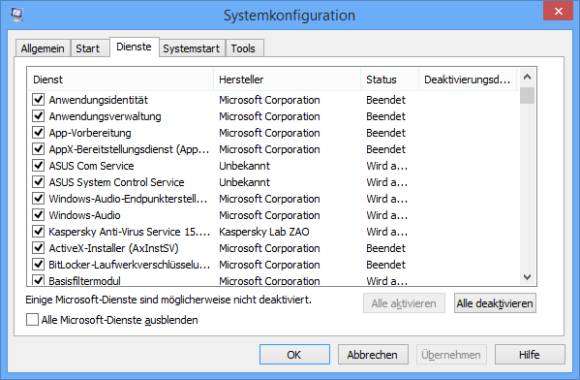Open the Tools tab
The width and height of the screenshot is (580, 380).
tap(243, 48)
